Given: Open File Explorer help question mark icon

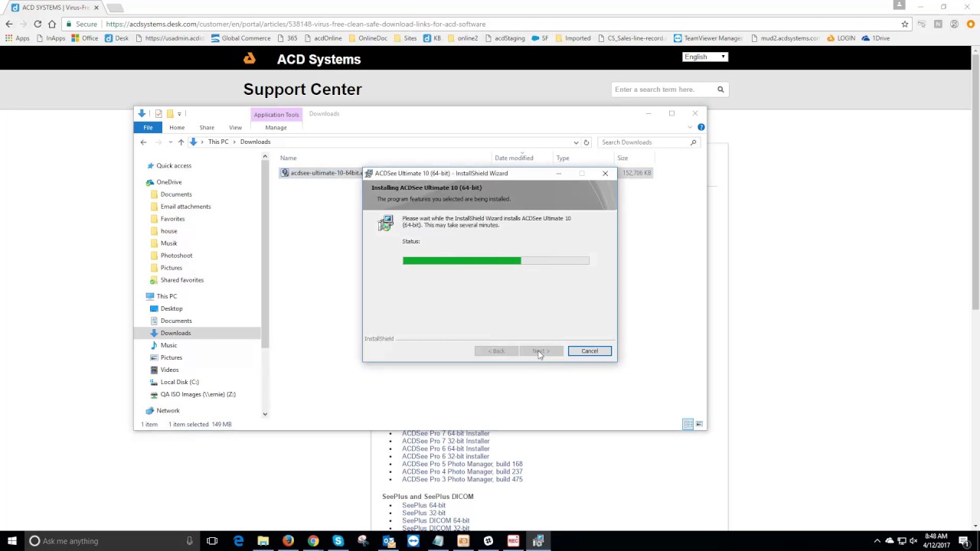Looking at the screenshot, I should tap(701, 127).
